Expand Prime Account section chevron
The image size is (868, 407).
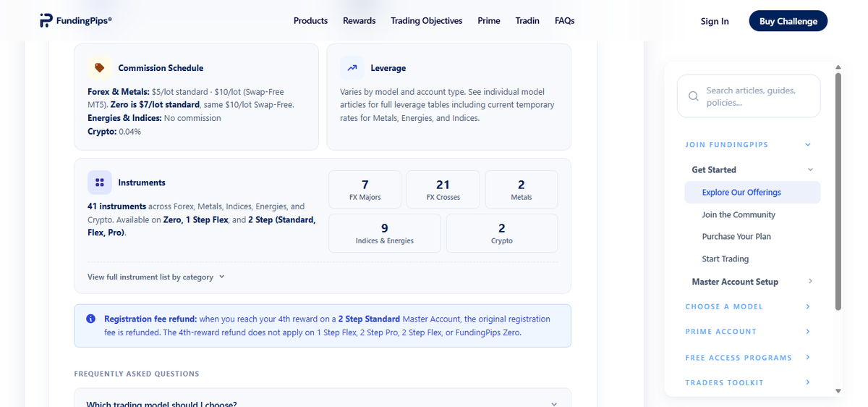(x=808, y=332)
